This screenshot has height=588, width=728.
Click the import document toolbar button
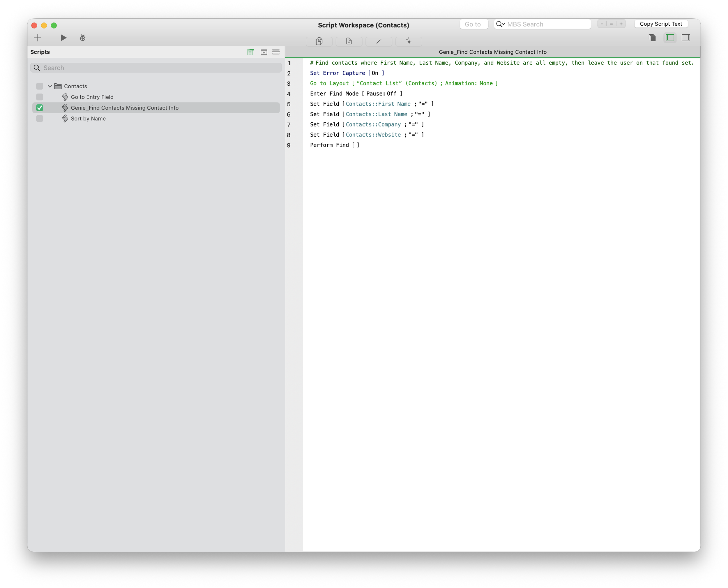349,41
